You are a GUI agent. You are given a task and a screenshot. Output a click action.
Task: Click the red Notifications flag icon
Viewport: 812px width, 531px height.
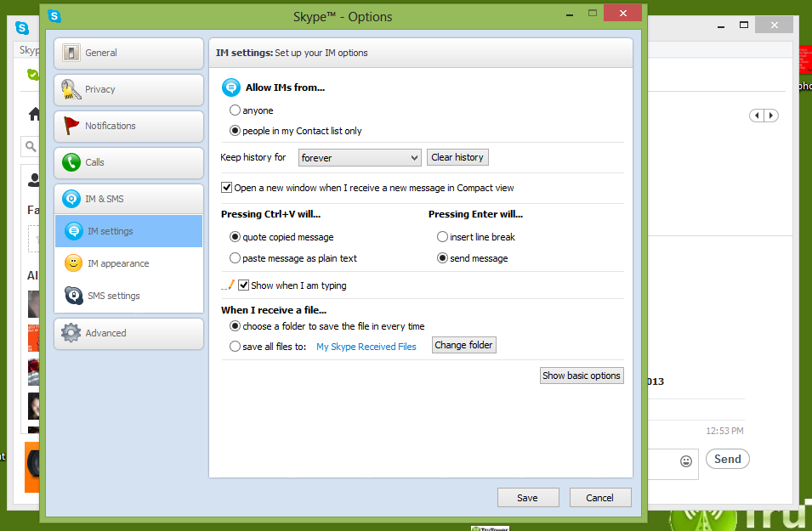[x=71, y=126]
